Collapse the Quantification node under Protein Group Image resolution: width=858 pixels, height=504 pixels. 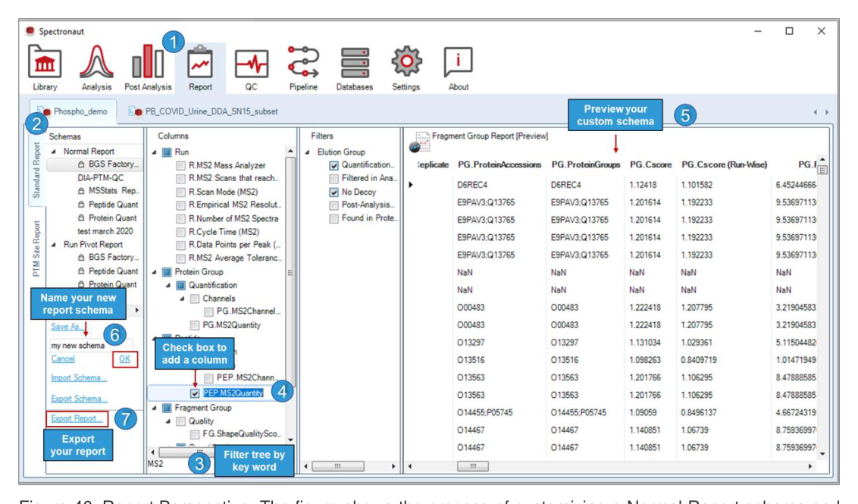(x=168, y=286)
